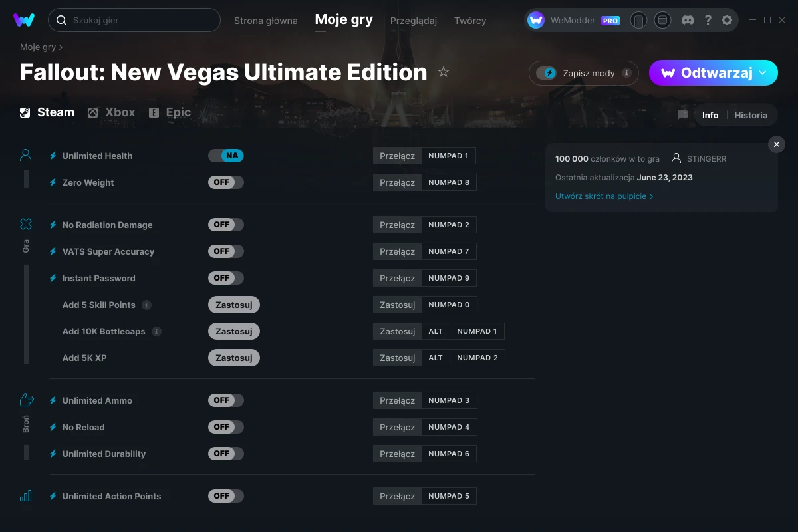Image resolution: width=798 pixels, height=532 pixels.
Task: Open the Moje gry breadcrumb chevron
Action: (x=61, y=47)
